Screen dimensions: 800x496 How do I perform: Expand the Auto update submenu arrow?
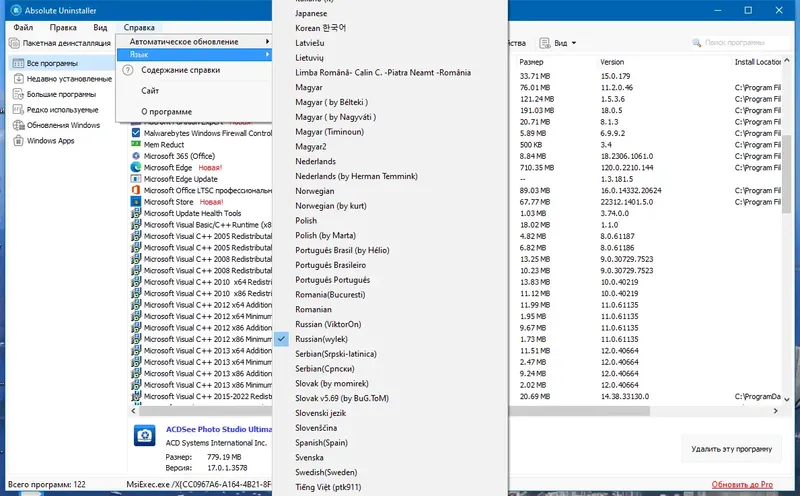pyautogui.click(x=267, y=41)
